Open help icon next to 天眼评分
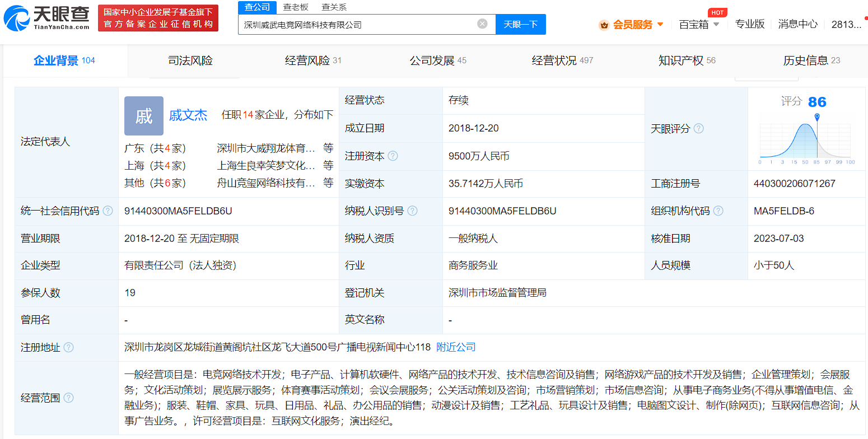This screenshot has height=439, width=868. [698, 128]
